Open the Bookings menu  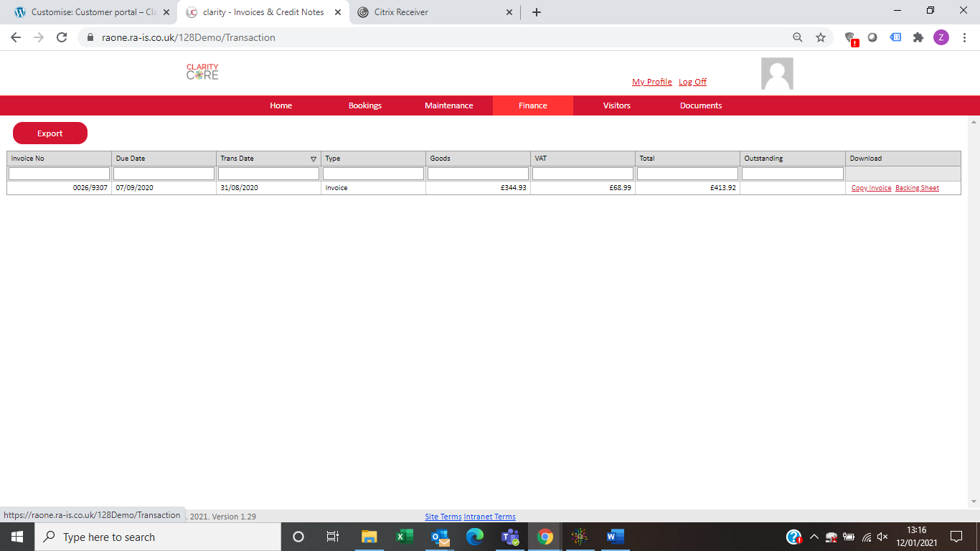point(365,105)
